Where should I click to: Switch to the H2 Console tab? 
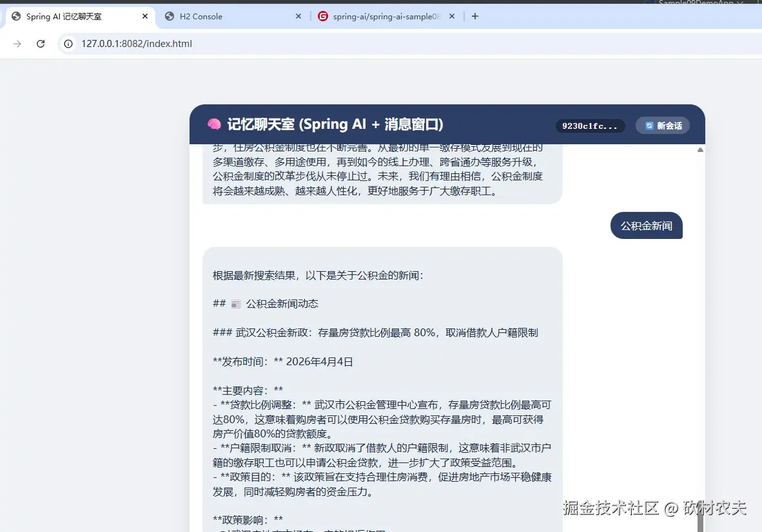[x=233, y=17]
